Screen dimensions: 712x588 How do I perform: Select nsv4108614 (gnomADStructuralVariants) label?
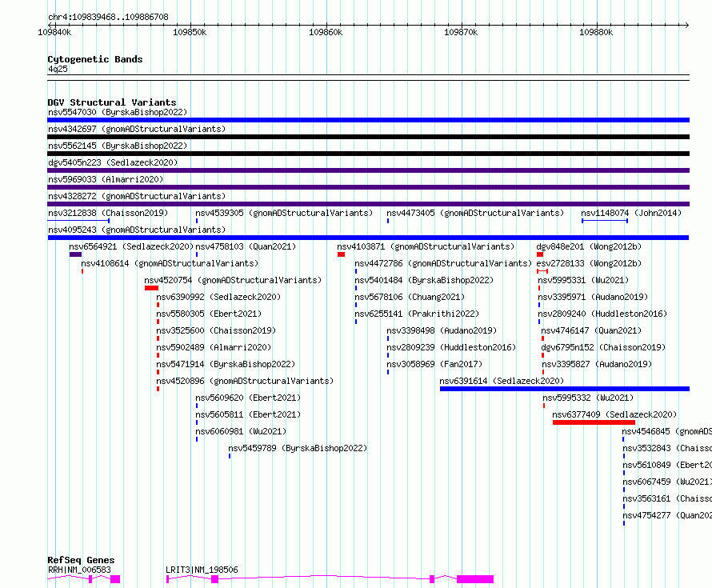click(170, 263)
